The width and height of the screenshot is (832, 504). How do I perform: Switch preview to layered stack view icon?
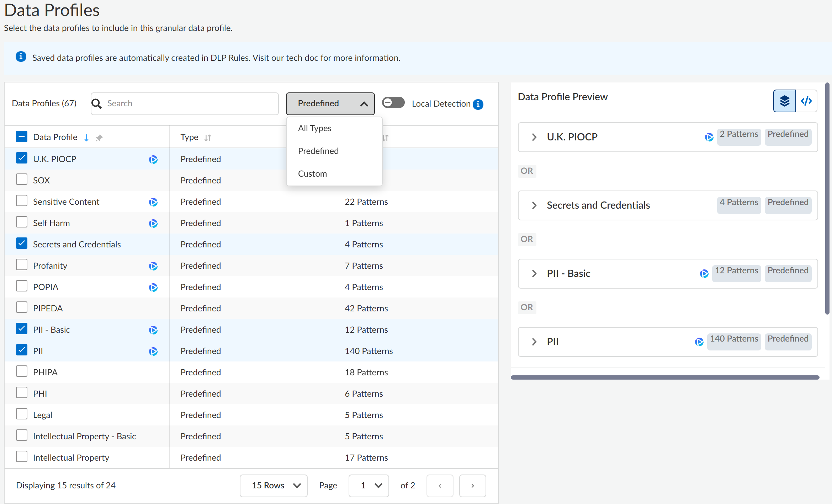coord(784,101)
